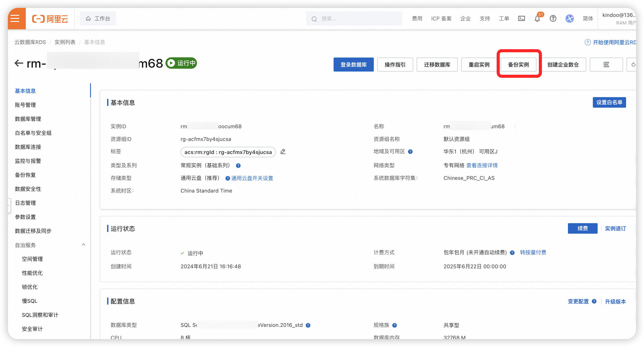Open the 查看连接详情 link
This screenshot has width=644, height=347.
[482, 165]
